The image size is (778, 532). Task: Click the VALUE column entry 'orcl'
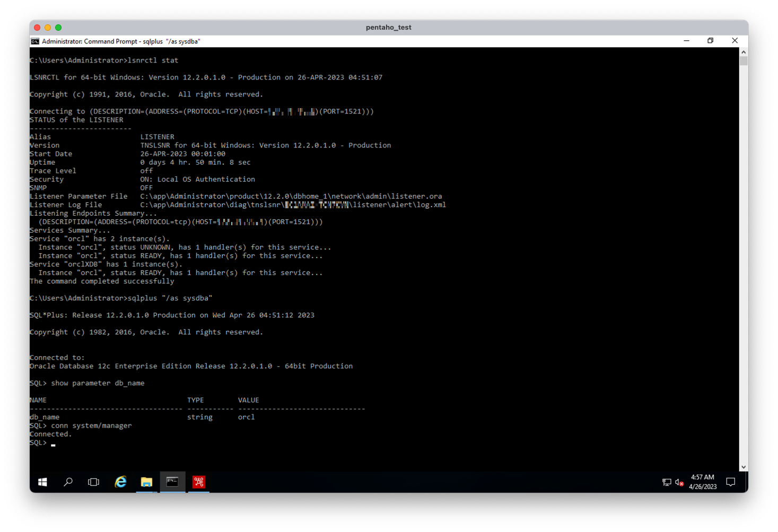tap(247, 417)
